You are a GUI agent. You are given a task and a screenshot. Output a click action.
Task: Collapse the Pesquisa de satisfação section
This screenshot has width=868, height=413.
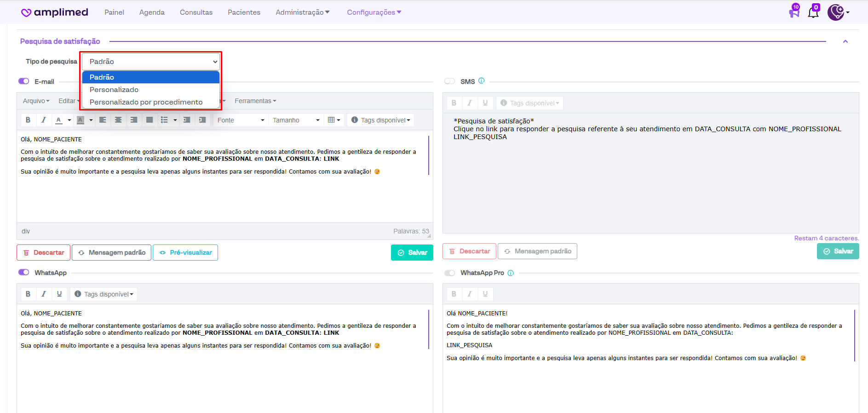point(845,41)
